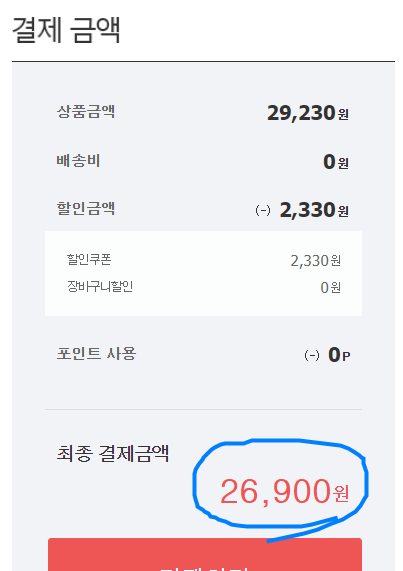Click the red payment button at bottom
This screenshot has height=571, width=403.
point(205,554)
